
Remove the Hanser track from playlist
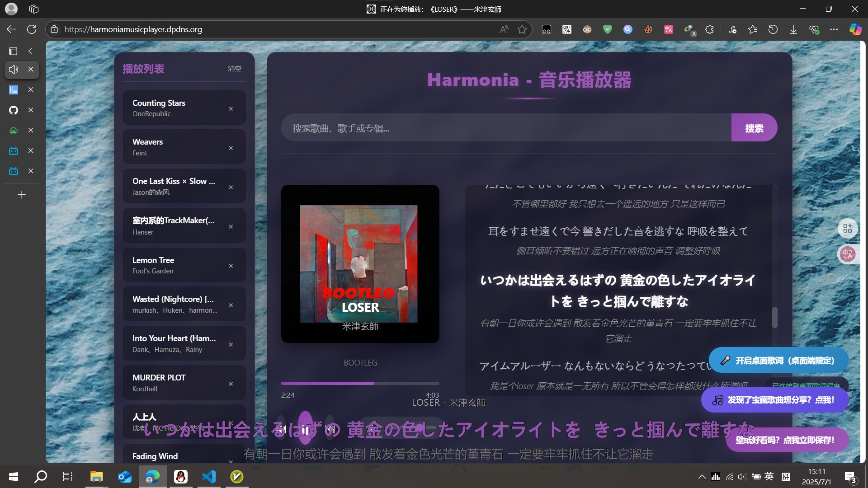point(231,226)
